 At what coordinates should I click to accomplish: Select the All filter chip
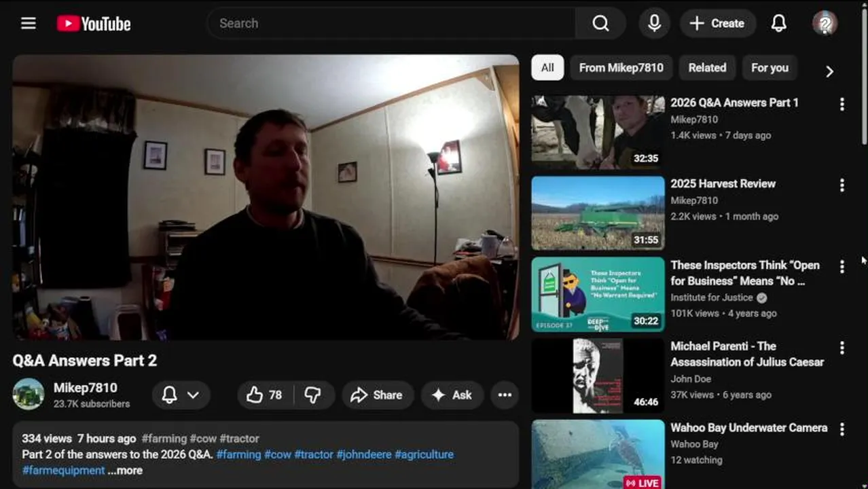(547, 68)
